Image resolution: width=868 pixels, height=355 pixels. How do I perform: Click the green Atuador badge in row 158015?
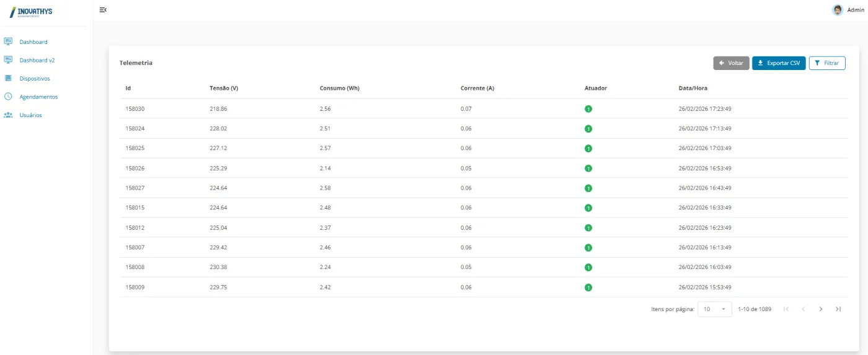pos(588,208)
